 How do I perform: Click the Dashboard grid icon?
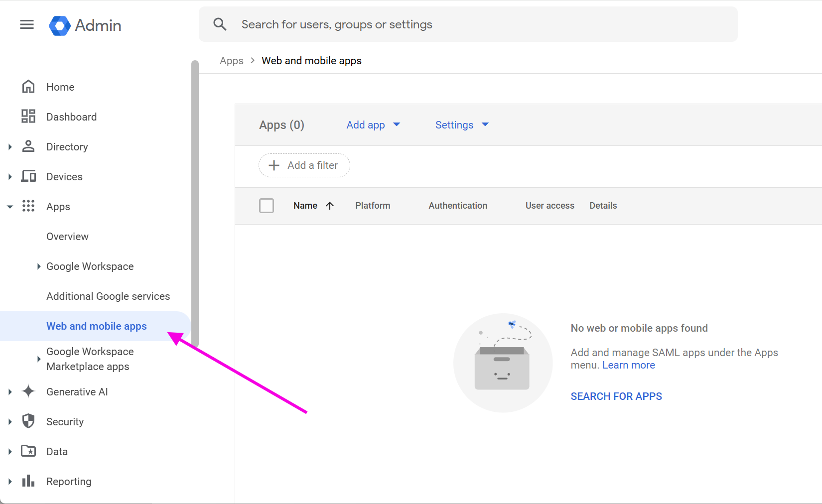[x=28, y=117]
